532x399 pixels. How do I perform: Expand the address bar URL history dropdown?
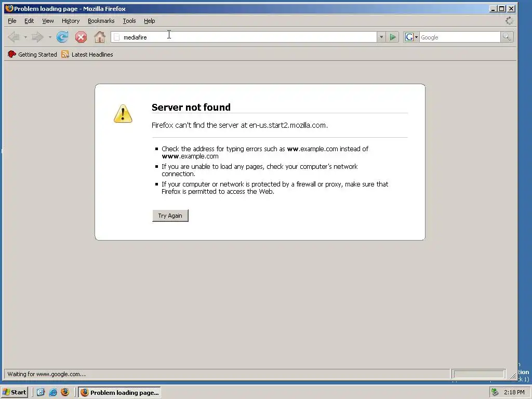click(x=381, y=37)
